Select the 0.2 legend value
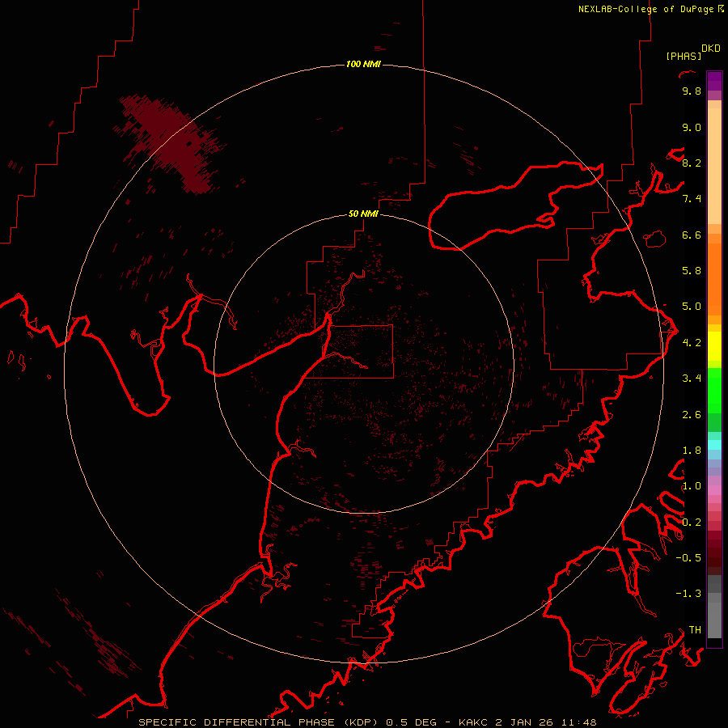The height and width of the screenshot is (728, 728). point(692,523)
